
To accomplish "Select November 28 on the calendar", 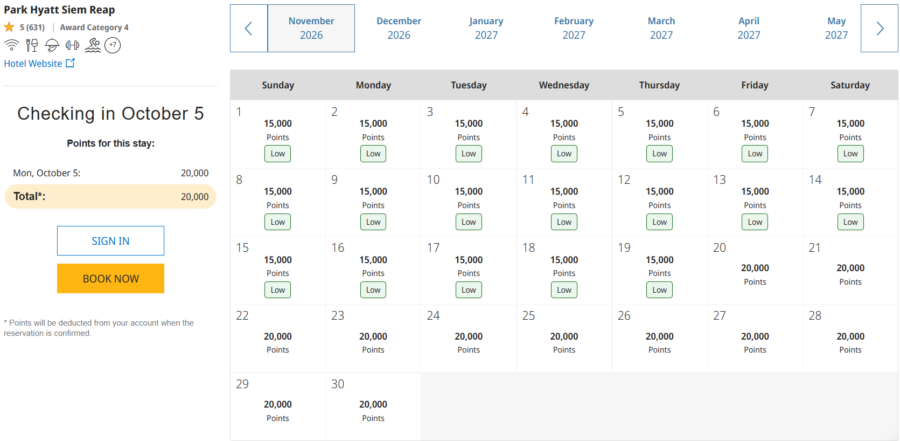I will coord(850,338).
